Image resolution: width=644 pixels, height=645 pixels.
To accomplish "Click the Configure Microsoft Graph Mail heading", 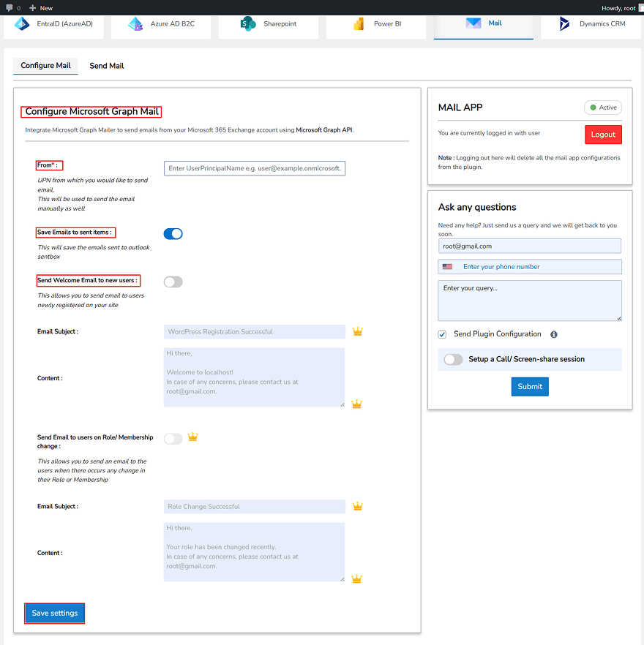I will (91, 111).
